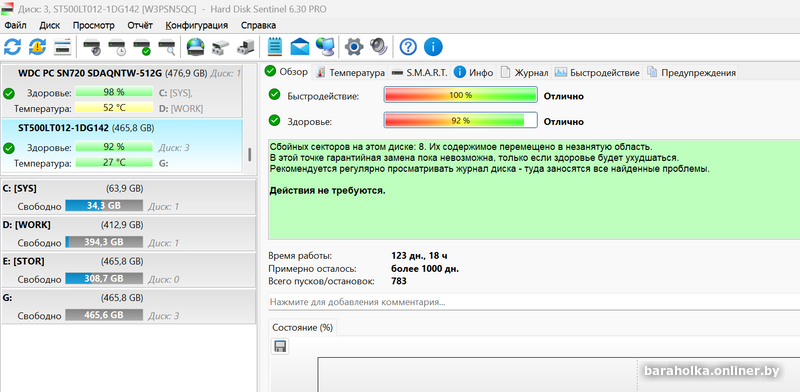Click the refresh icon with the yellow warning sign
The height and width of the screenshot is (392, 800).
[37, 47]
